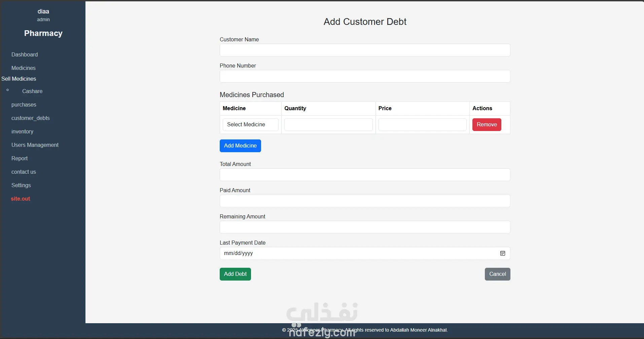Viewport: 644px width, 339px height.
Task: Open Dashboard in the sidebar
Action: pos(25,54)
